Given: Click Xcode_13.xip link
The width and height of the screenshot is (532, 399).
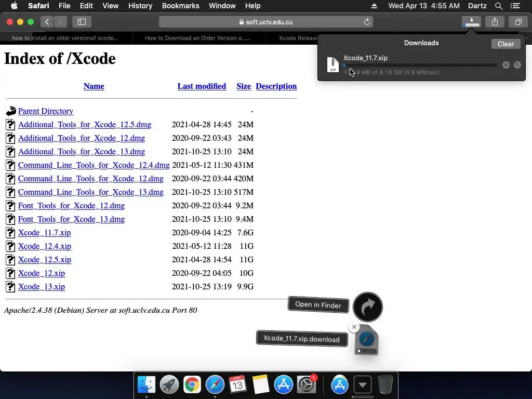Looking at the screenshot, I should click(x=42, y=287).
